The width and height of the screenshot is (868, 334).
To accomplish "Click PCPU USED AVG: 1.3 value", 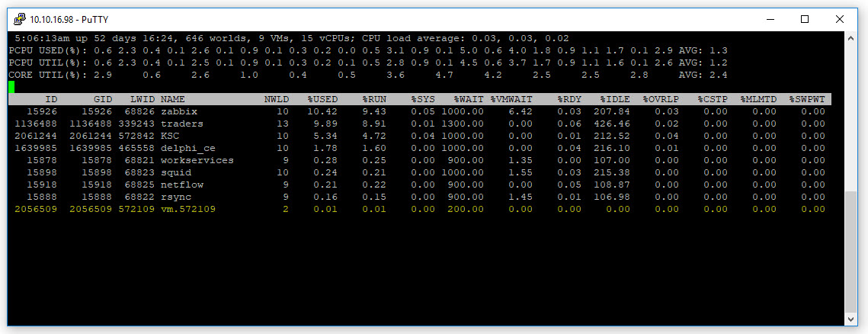I will [x=703, y=50].
